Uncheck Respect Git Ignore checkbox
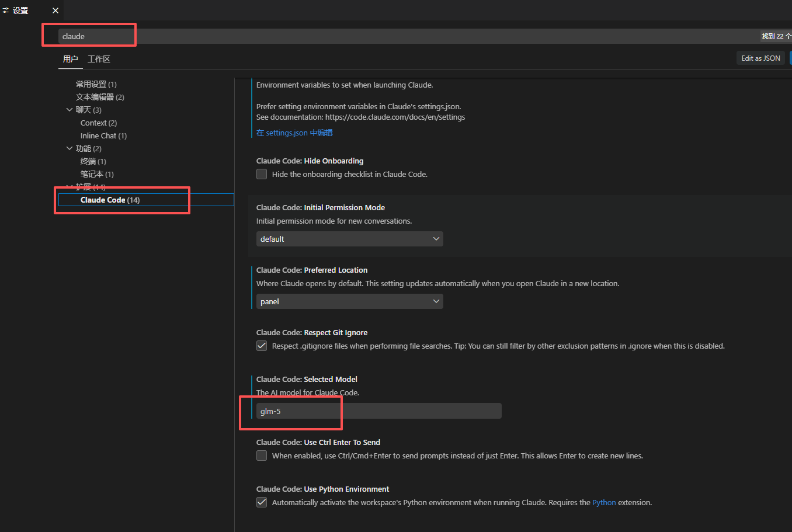 coord(262,346)
